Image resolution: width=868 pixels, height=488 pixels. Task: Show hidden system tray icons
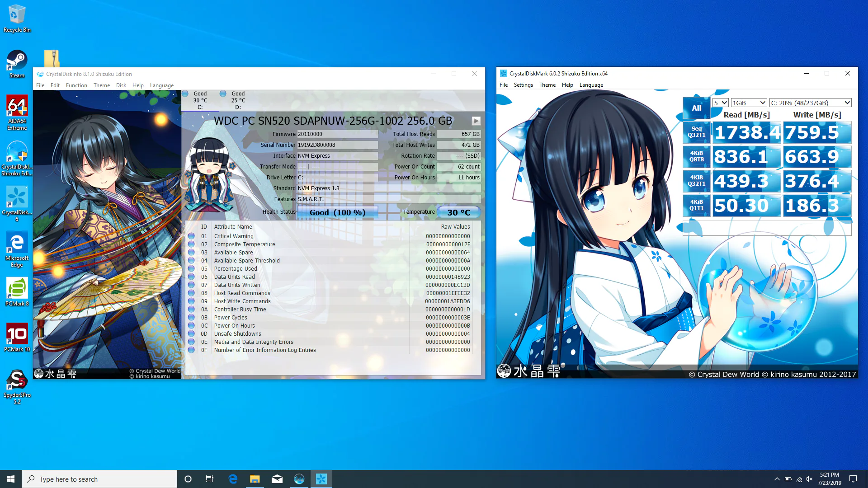(x=777, y=479)
